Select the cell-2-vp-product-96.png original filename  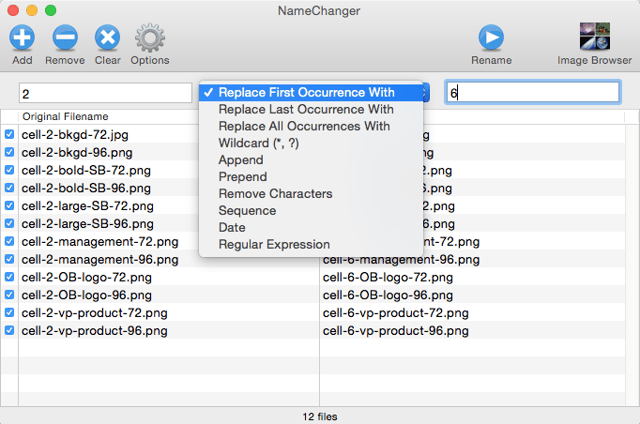(94, 331)
